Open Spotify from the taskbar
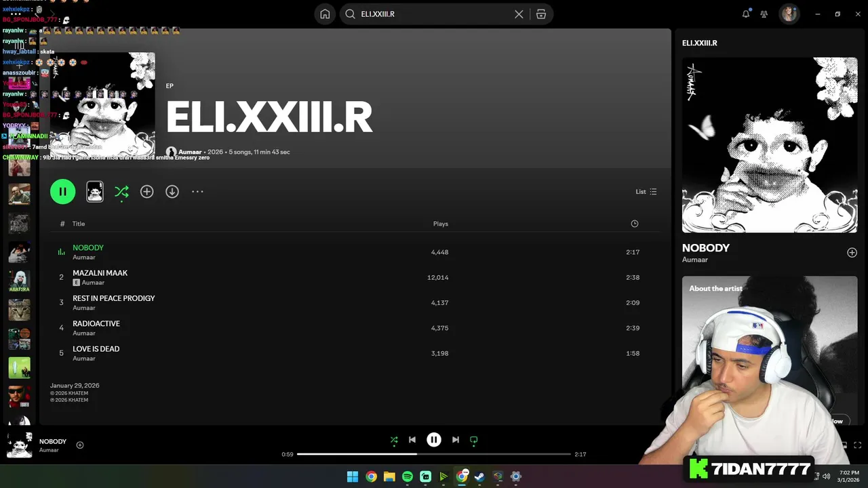The height and width of the screenshot is (488, 868). coord(408,476)
